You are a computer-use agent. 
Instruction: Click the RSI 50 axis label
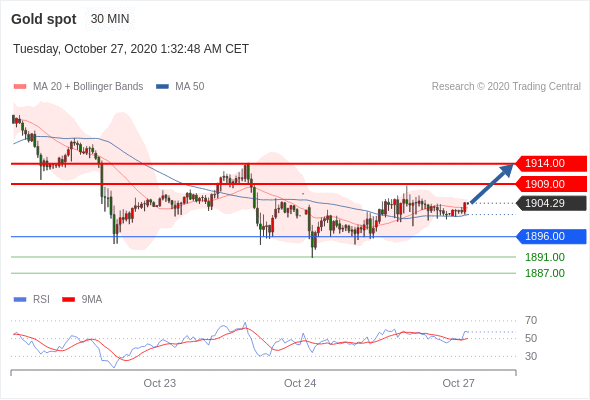click(x=531, y=338)
